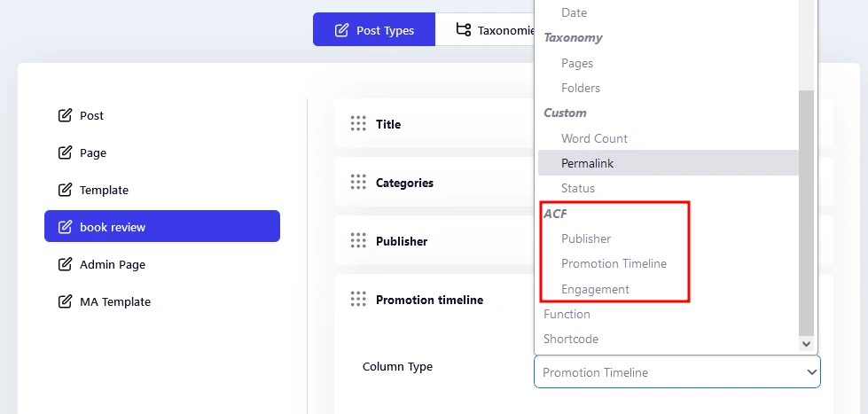Image resolution: width=868 pixels, height=414 pixels.
Task: Switch to the Taxonomies tab
Action: coord(485,30)
